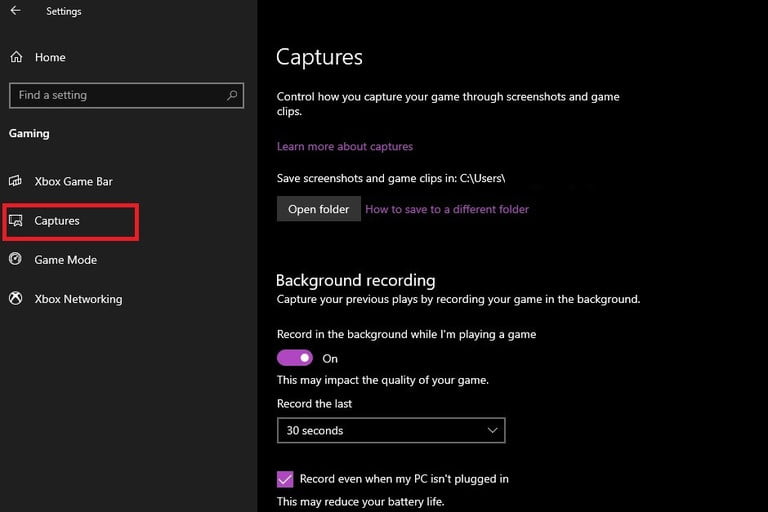The width and height of the screenshot is (768, 512).
Task: Click the Xbox Networking logo icon
Action: click(16, 298)
